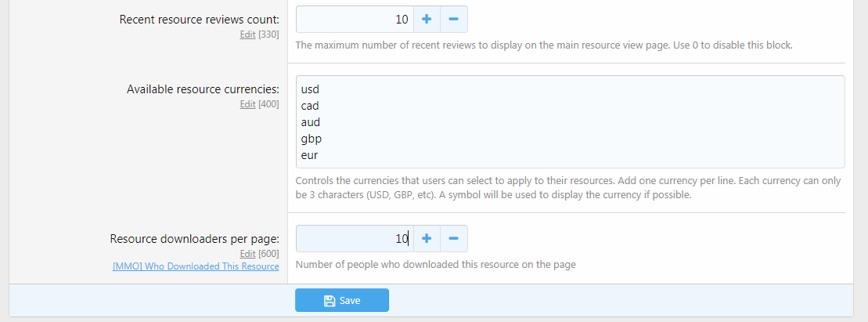The width and height of the screenshot is (868, 322).
Task: Increase the recent resource reviews count
Action: [427, 19]
